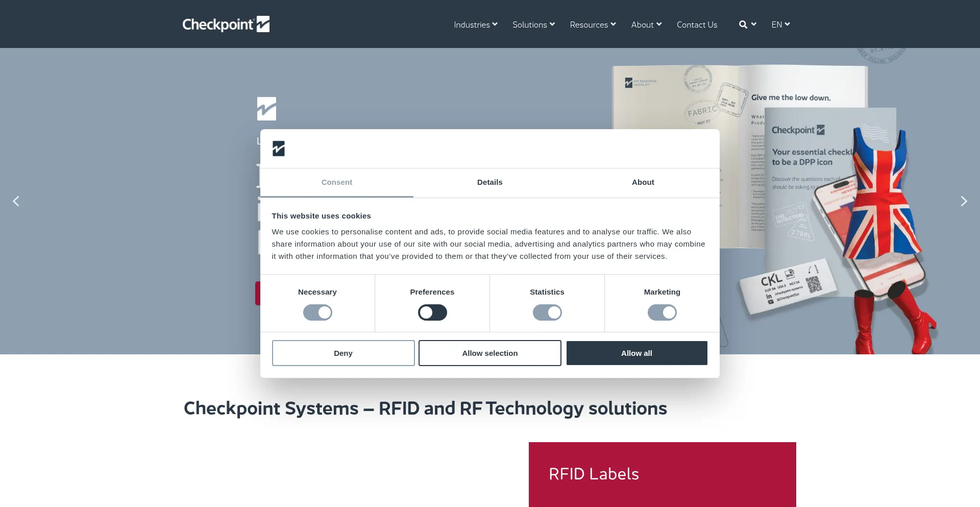
Task: Toggle the Marketing cookies switch
Action: 662,312
